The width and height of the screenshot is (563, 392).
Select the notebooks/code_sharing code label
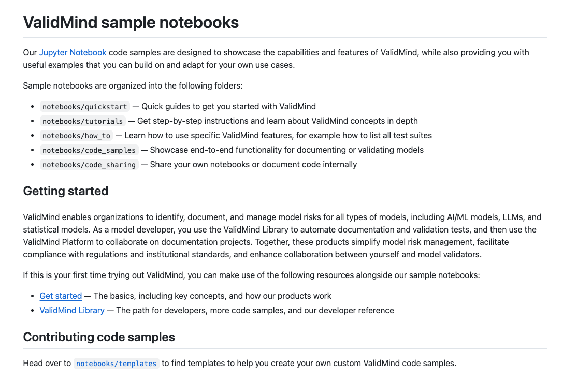click(89, 165)
